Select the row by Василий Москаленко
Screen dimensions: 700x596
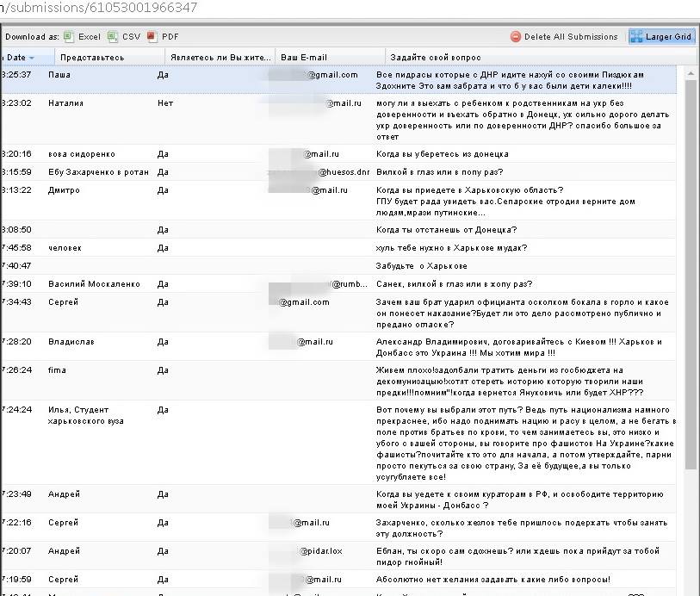(94, 284)
